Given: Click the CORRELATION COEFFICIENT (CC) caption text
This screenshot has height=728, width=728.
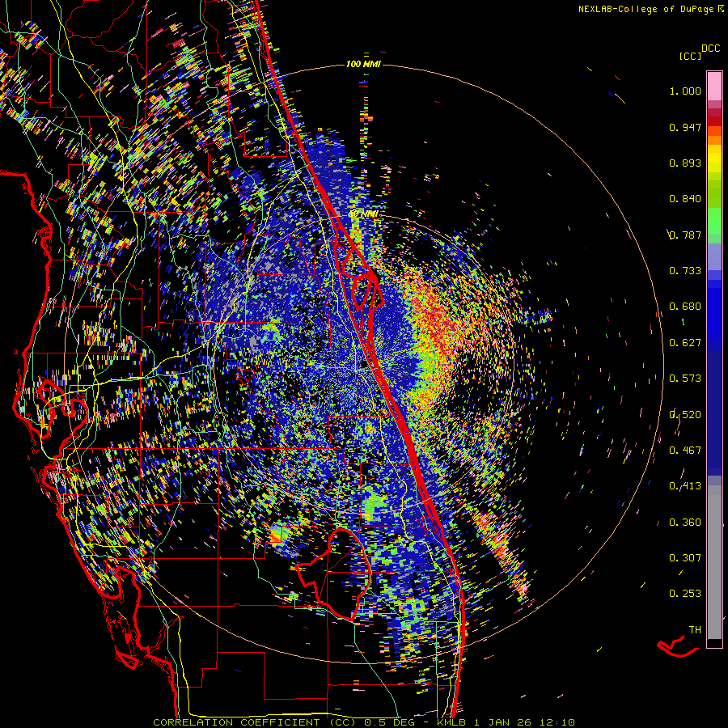Looking at the screenshot, I should click(255, 722).
